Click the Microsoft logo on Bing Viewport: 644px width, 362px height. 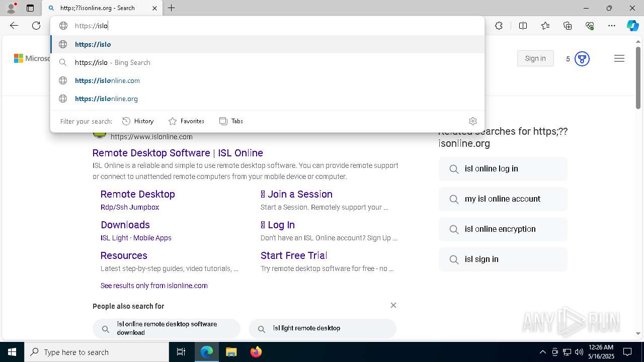[31, 58]
